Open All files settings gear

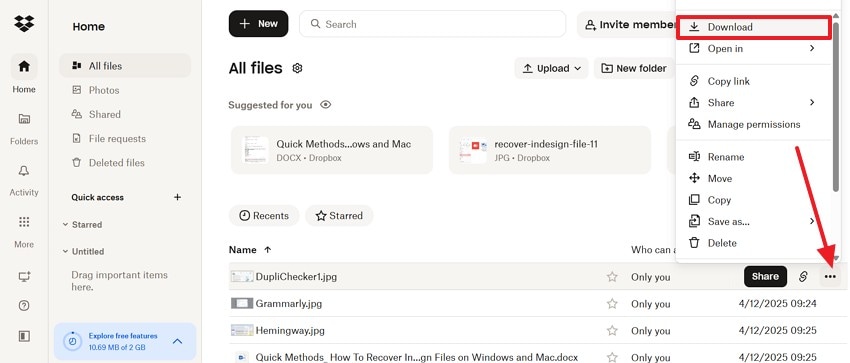click(297, 68)
